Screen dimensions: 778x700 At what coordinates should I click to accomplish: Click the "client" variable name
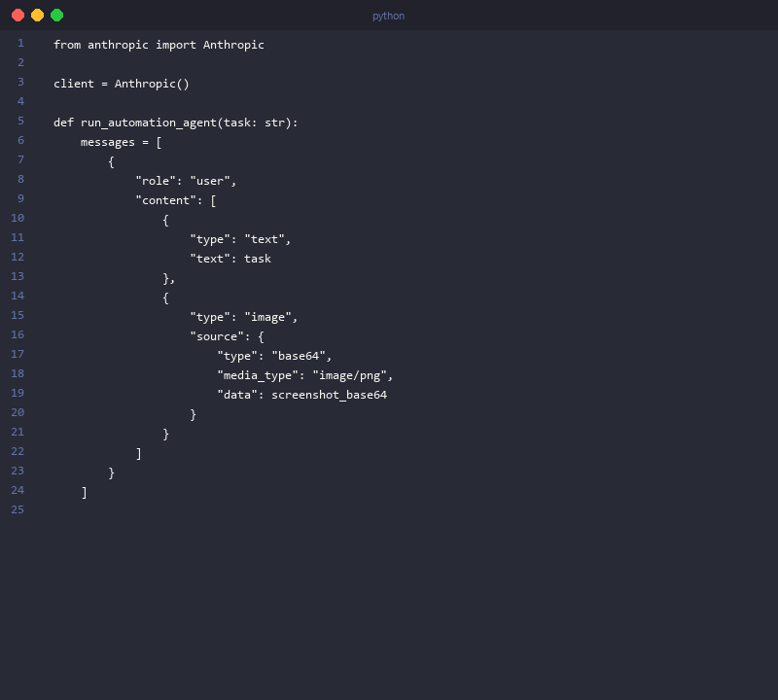point(74,84)
